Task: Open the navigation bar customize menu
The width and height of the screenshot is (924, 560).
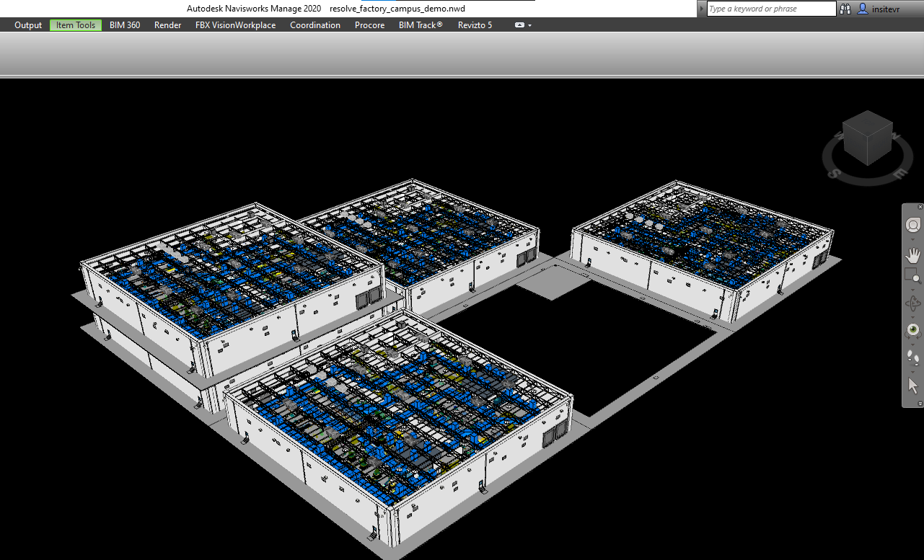Action: coord(920,404)
